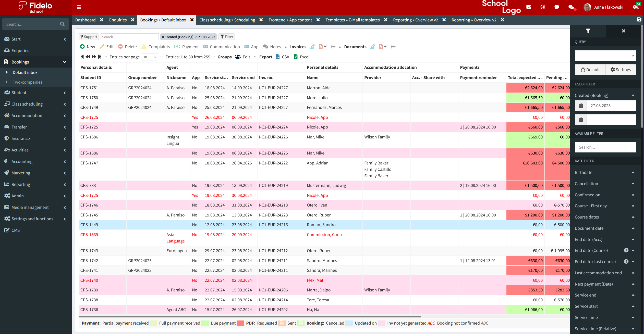Click the Documents list icon
Image resolution: width=644 pixels, height=334 pixels.
tap(393, 47)
